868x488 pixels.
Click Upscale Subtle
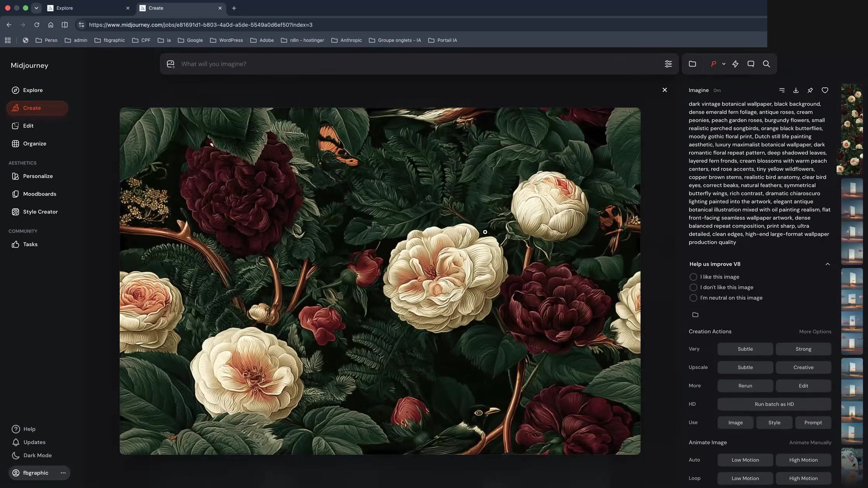point(745,368)
